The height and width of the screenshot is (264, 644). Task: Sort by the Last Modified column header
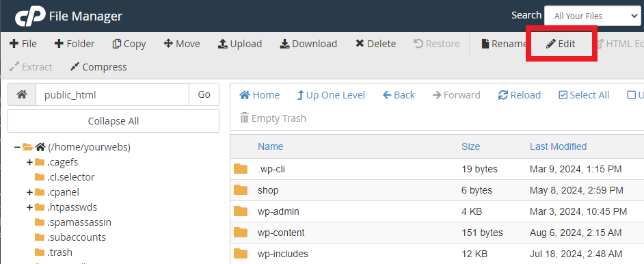[558, 146]
